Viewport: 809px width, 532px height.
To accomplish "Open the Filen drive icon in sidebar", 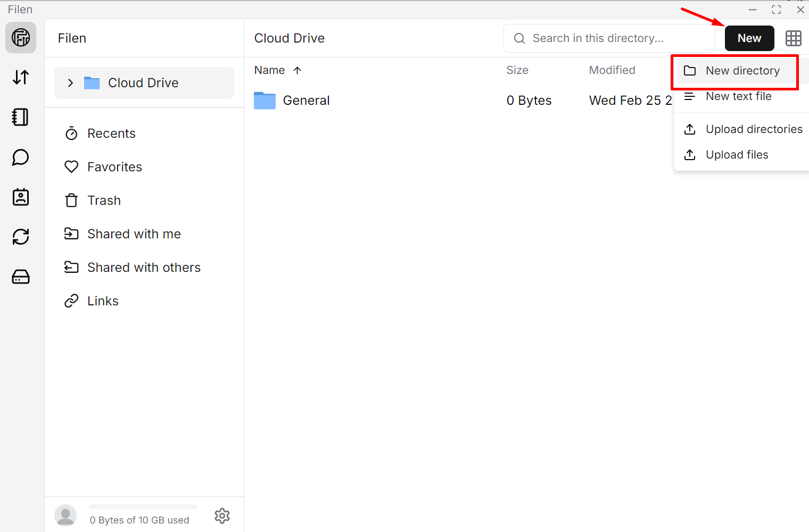I will (21, 38).
